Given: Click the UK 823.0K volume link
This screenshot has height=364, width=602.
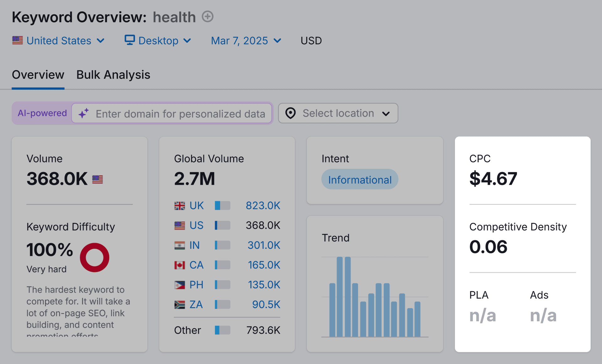Looking at the screenshot, I should [263, 205].
